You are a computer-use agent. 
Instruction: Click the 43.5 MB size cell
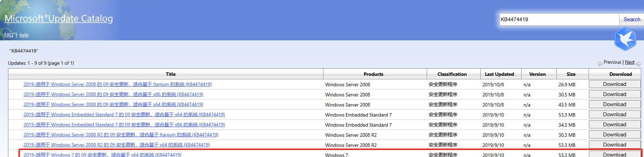point(566,105)
